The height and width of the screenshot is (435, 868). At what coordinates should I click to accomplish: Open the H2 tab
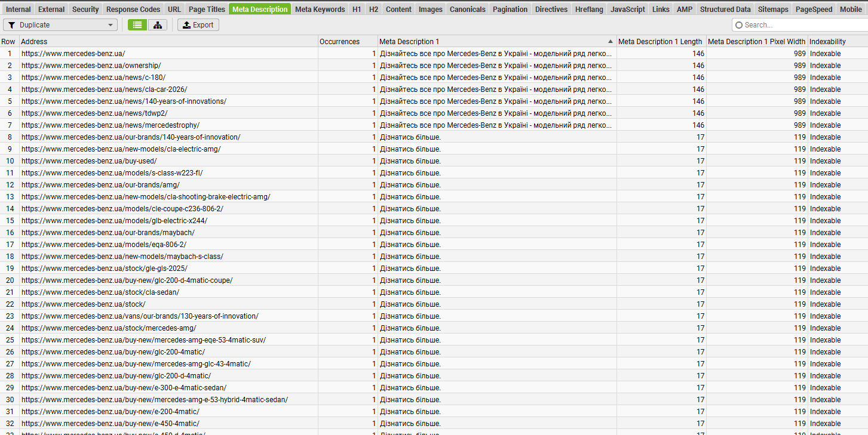coord(373,9)
